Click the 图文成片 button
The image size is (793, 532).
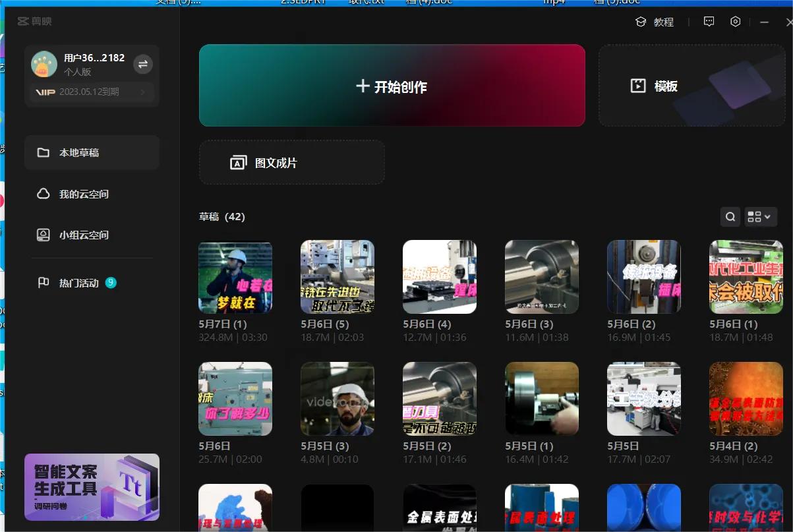click(x=291, y=163)
